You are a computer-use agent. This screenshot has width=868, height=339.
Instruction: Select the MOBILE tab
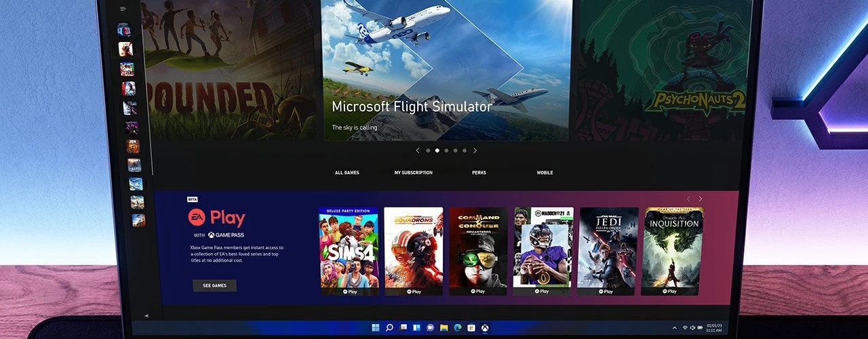pos(545,173)
